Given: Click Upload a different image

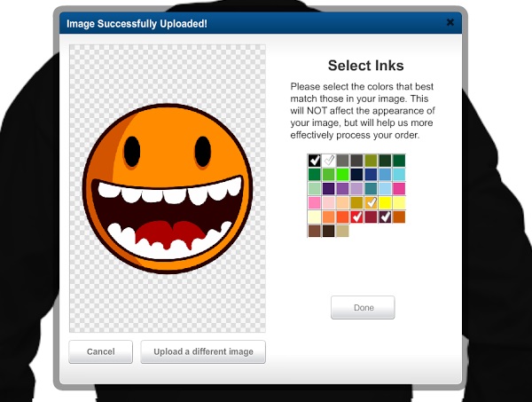Looking at the screenshot, I should coord(203,351).
